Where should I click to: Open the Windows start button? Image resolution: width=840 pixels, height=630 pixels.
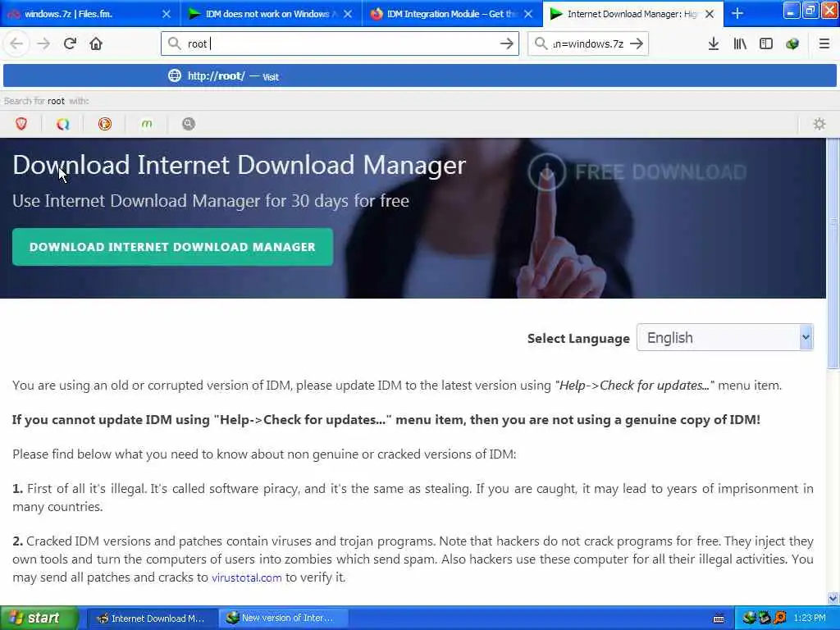39,618
